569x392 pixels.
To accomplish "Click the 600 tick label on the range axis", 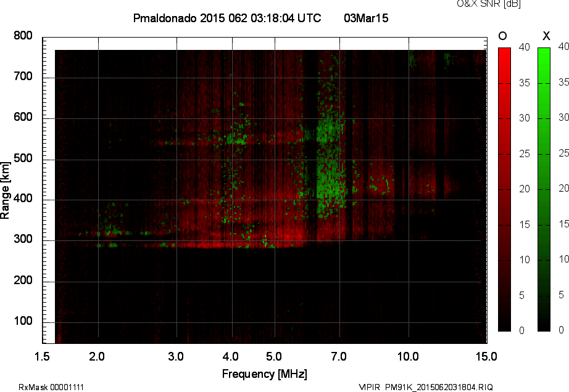I will tap(23, 117).
